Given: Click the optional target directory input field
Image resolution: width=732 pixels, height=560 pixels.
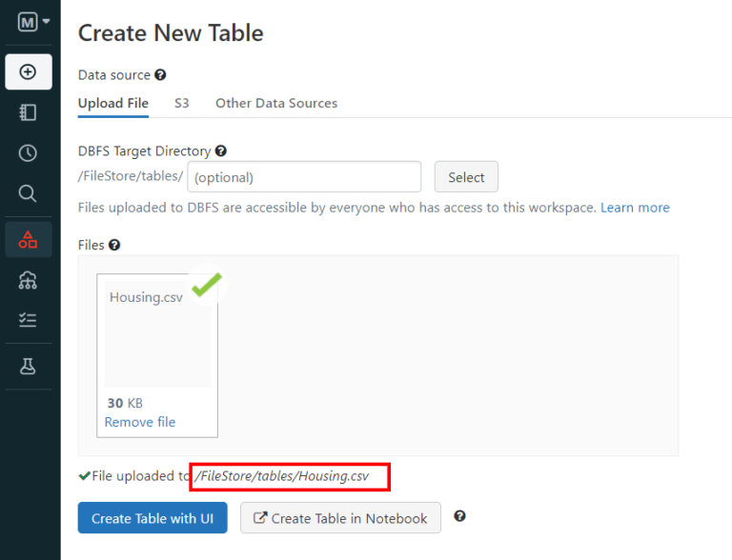Looking at the screenshot, I should [304, 177].
